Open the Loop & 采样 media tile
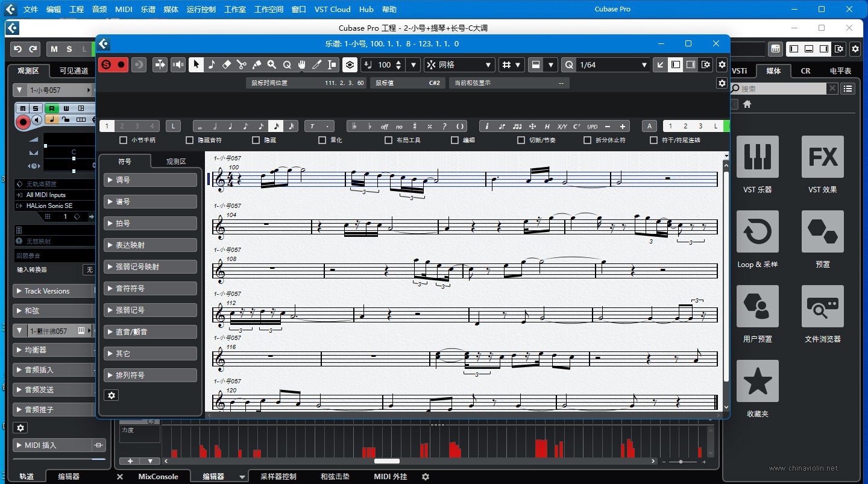The image size is (868, 484). point(758,239)
